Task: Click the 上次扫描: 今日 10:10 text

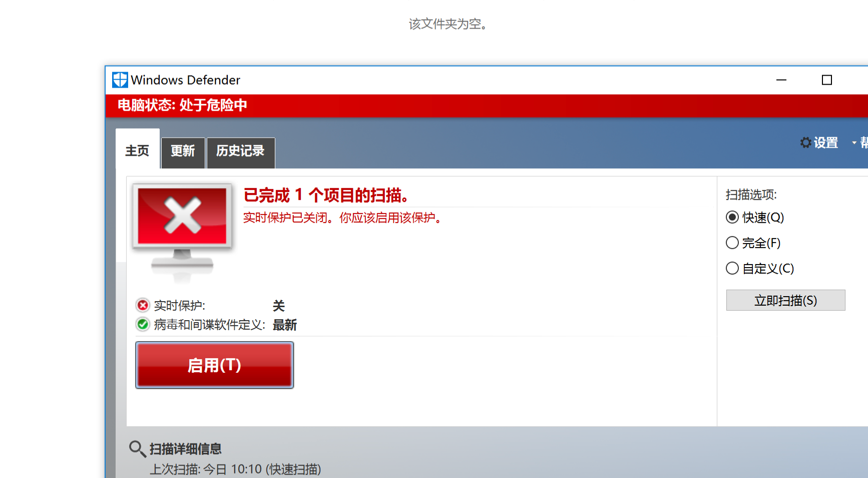Action: [x=235, y=469]
